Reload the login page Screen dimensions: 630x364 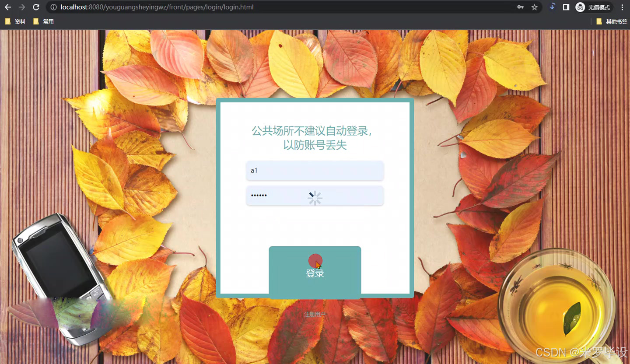pyautogui.click(x=37, y=7)
